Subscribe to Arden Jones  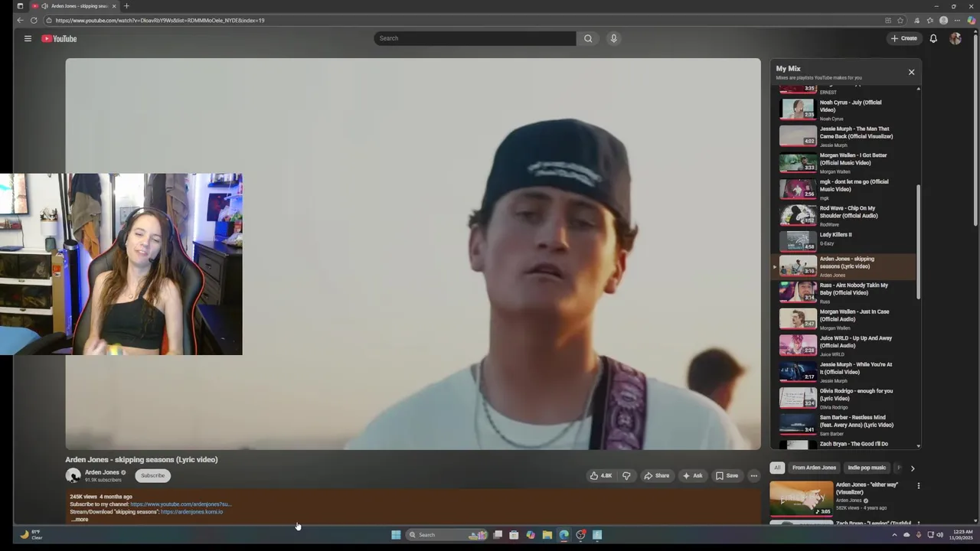[x=152, y=475]
